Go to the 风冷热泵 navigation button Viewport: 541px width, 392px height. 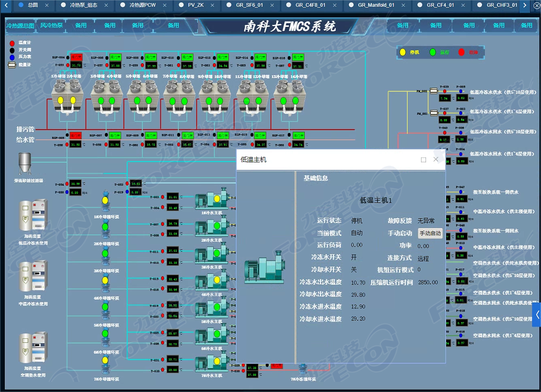(51, 25)
